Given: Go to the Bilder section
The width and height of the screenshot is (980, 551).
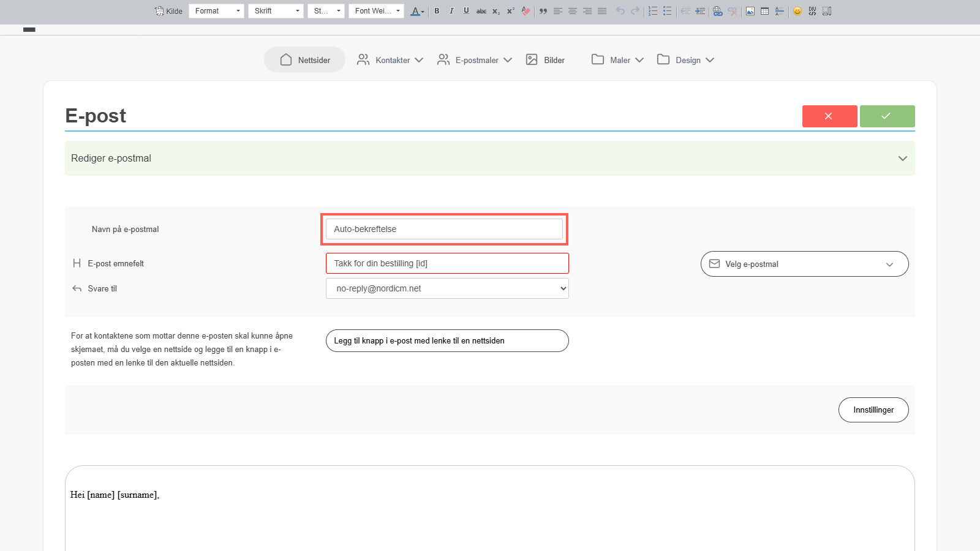Looking at the screenshot, I should (x=545, y=60).
